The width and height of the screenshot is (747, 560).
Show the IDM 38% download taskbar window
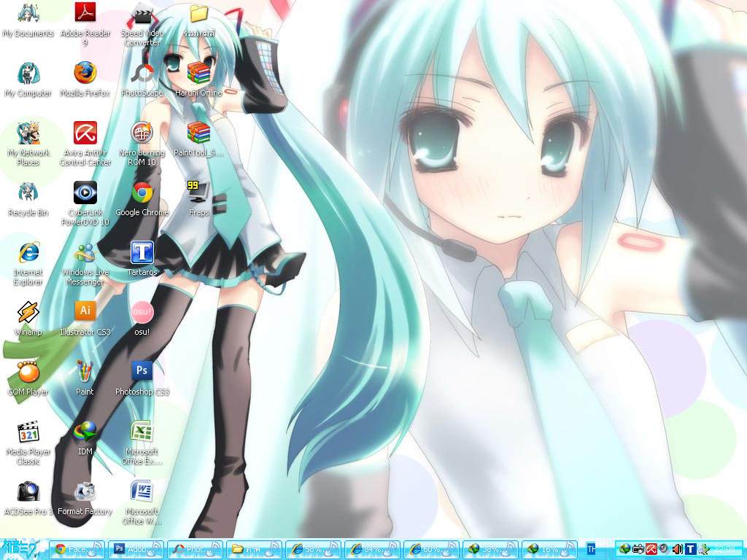pyautogui.click(x=491, y=549)
